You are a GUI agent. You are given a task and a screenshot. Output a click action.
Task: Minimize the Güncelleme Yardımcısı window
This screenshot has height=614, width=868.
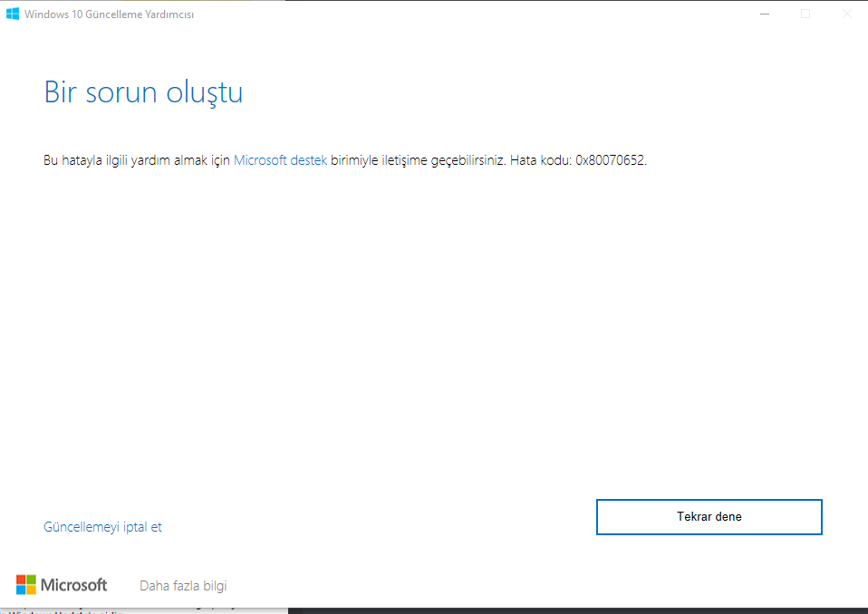point(765,14)
